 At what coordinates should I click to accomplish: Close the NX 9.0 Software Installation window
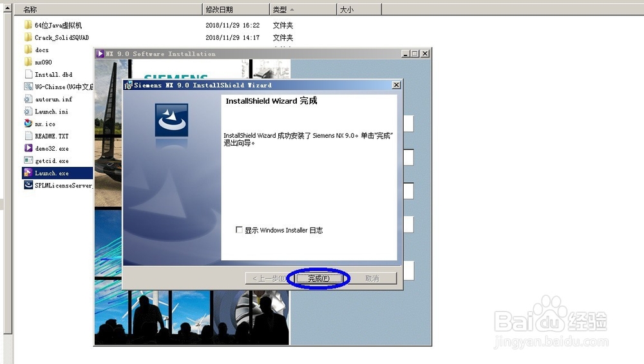pyautogui.click(x=425, y=53)
